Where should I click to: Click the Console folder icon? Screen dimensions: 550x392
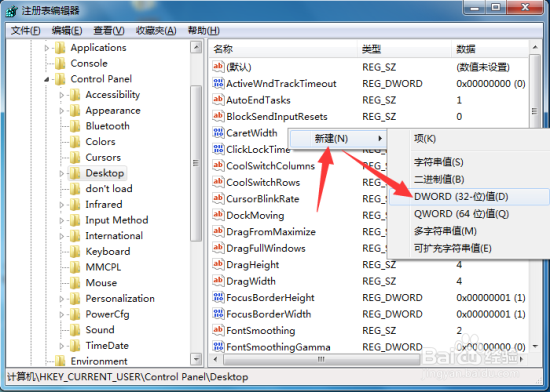click(x=60, y=63)
